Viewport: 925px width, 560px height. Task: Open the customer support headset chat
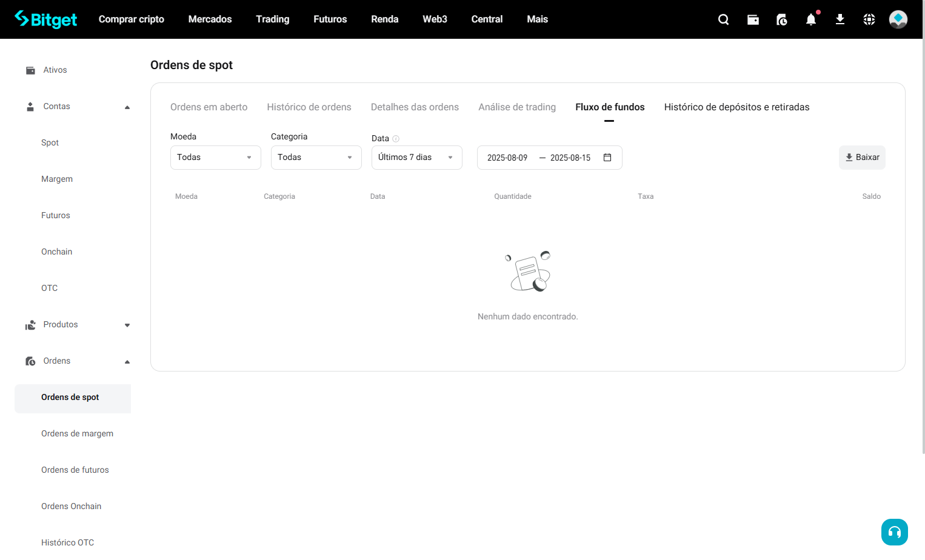[x=895, y=532]
